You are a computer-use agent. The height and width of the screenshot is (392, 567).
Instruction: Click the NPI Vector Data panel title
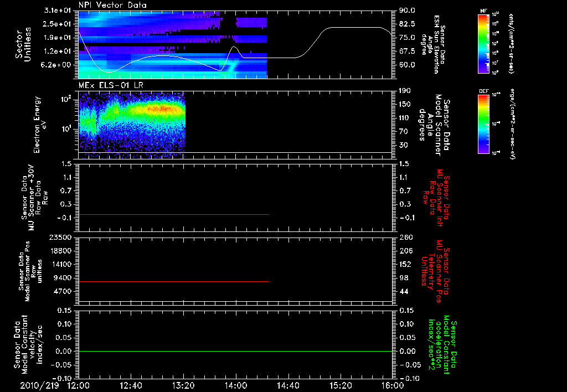(112, 5)
